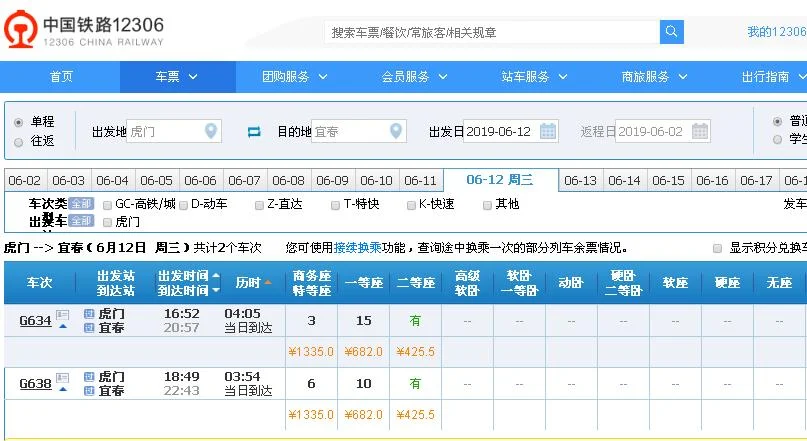This screenshot has height=441, width=807.
Task: Open the location picker for departure station
Action: pyautogui.click(x=211, y=131)
